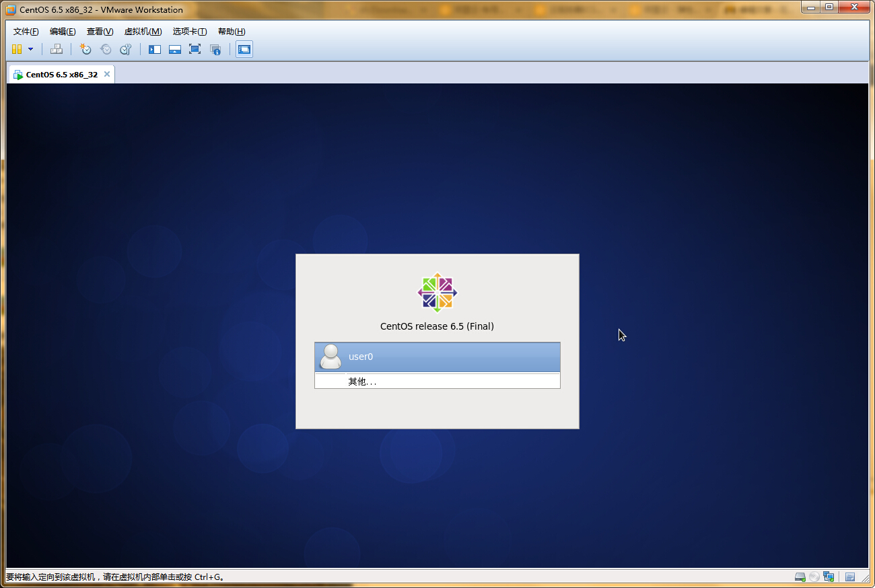Send Ctrl+Alt+Del to the guest
The height and width of the screenshot is (588, 875).
(57, 49)
